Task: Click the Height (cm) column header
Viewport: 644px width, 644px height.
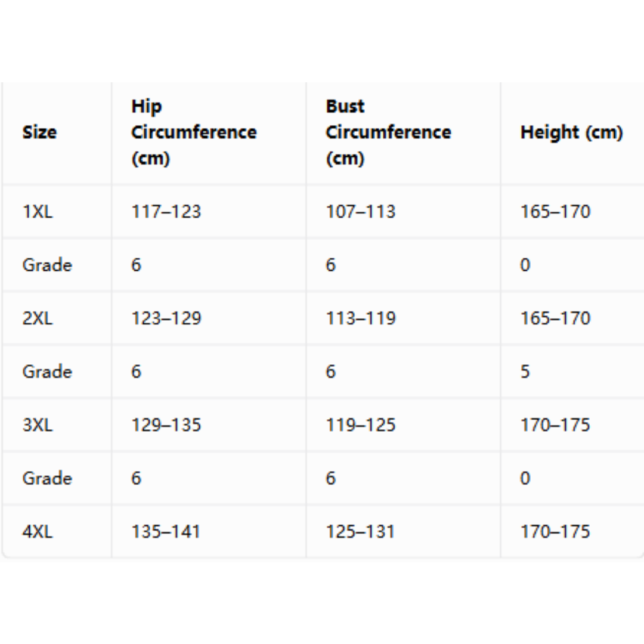Action: click(571, 132)
